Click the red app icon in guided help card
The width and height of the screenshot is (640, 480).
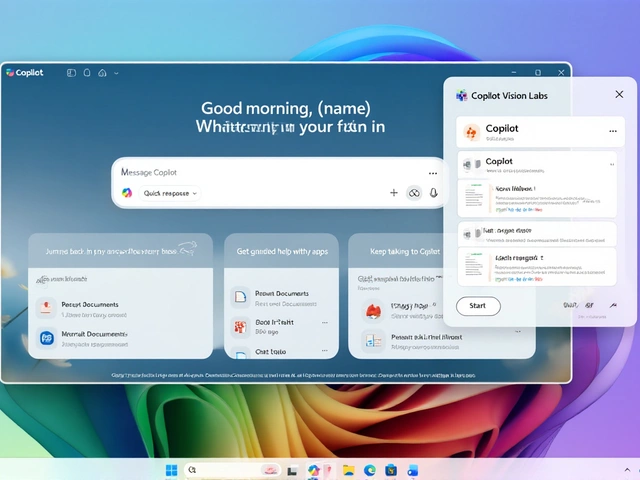click(240, 327)
